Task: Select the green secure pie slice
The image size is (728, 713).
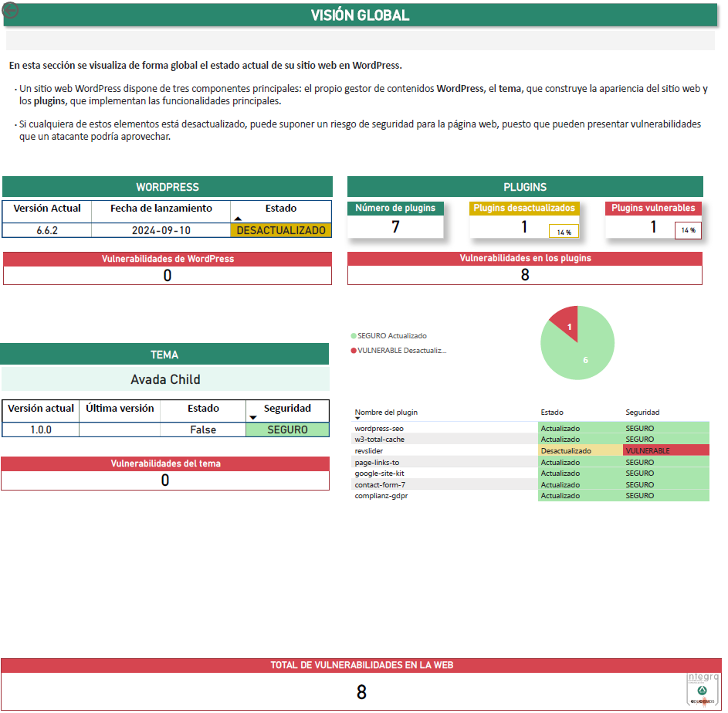Action: pyautogui.click(x=581, y=351)
